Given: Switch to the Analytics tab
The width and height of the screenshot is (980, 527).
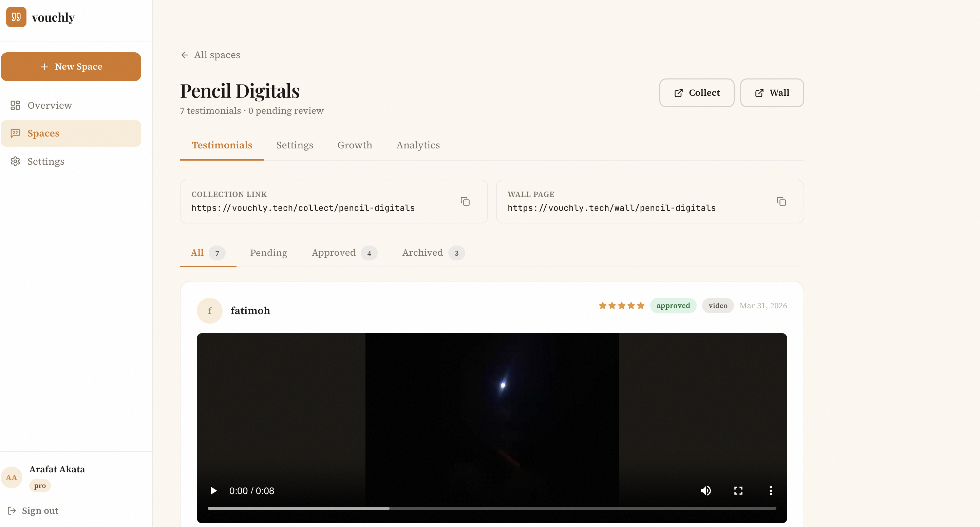Looking at the screenshot, I should (418, 145).
